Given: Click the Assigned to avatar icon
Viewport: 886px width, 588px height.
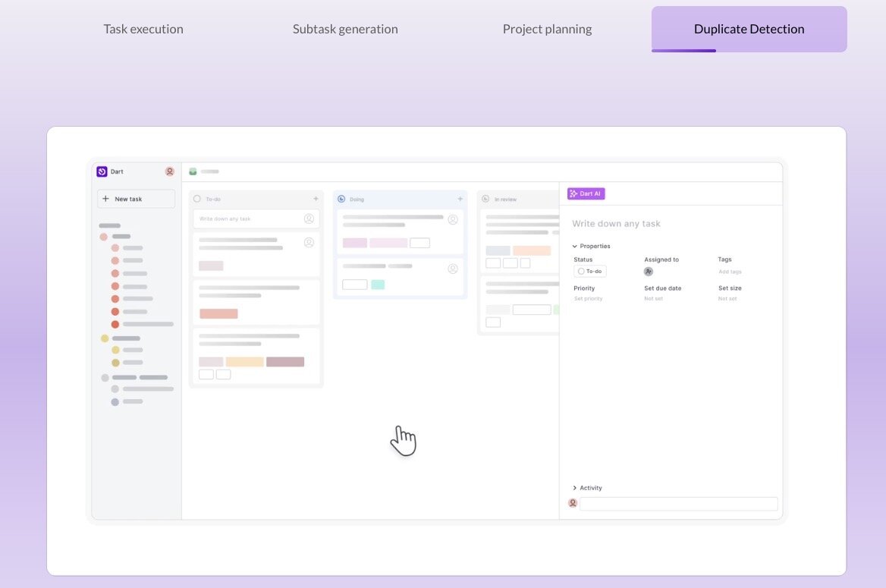Looking at the screenshot, I should click(649, 271).
